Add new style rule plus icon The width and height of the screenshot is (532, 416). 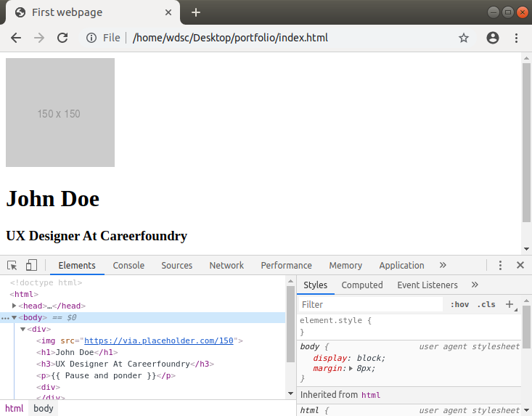(x=510, y=304)
